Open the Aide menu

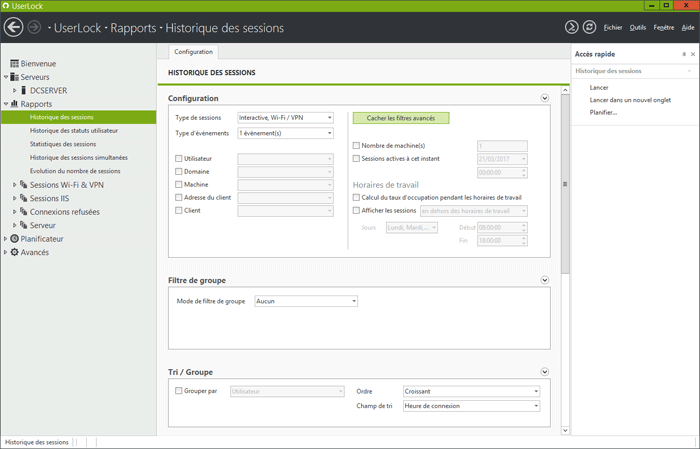click(x=688, y=28)
